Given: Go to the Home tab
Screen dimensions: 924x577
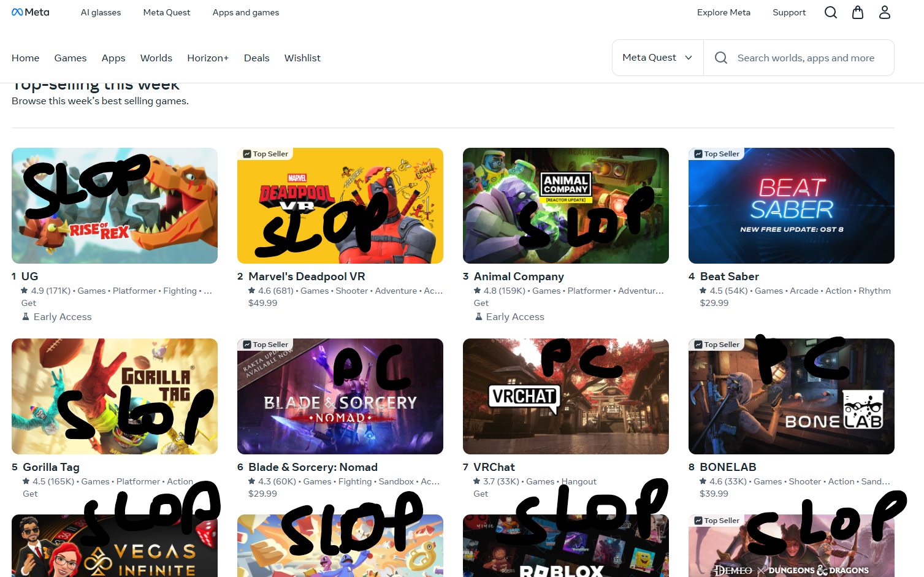Looking at the screenshot, I should [26, 58].
